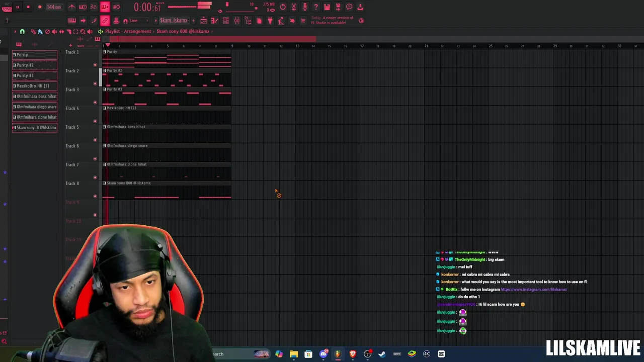
Task: Click the online globe icon
Action: click(361, 21)
